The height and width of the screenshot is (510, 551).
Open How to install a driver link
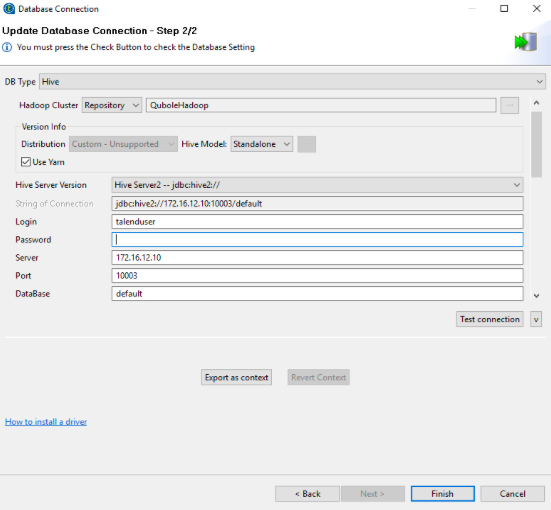point(46,421)
